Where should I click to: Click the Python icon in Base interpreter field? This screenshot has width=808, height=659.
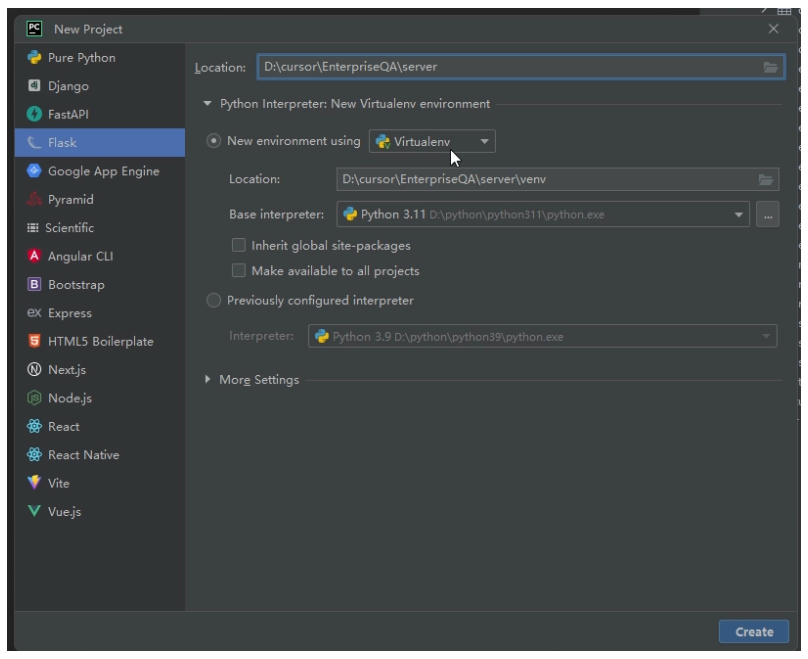(x=350, y=214)
